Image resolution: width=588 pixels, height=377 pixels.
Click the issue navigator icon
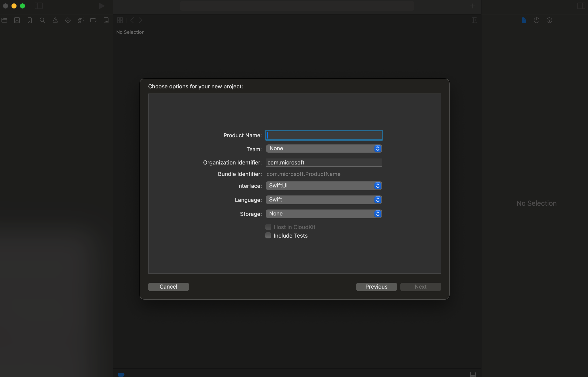click(55, 20)
